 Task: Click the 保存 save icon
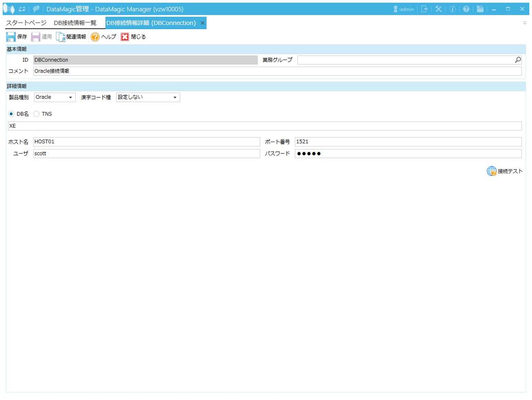click(x=11, y=37)
